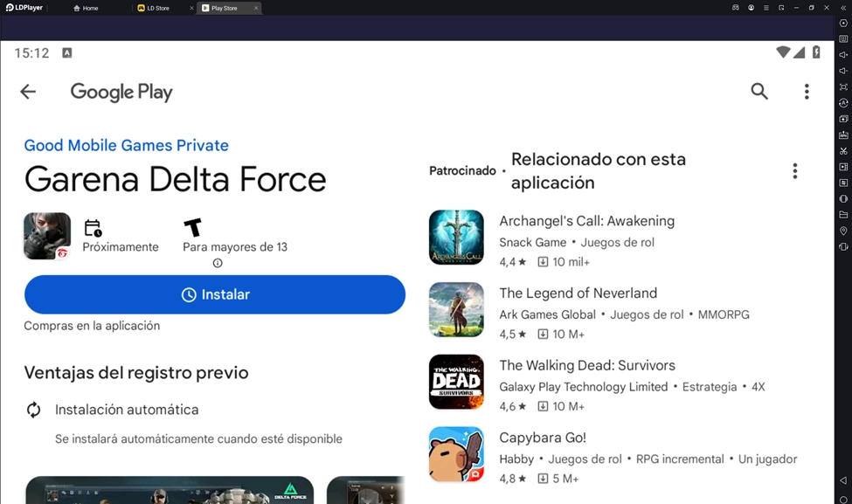Open LDPlayer gamepad settings icon
Image resolution: width=852 pixels, height=504 pixels.
point(735,8)
